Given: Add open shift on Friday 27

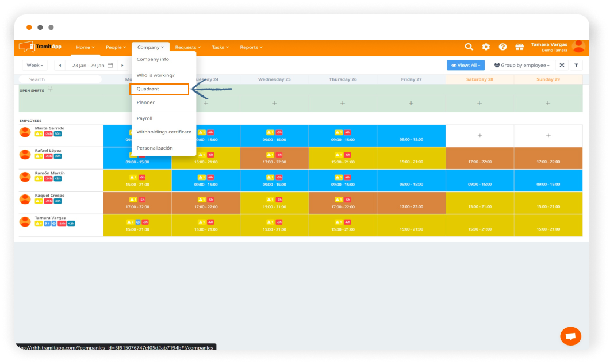Looking at the screenshot, I should [x=411, y=104].
